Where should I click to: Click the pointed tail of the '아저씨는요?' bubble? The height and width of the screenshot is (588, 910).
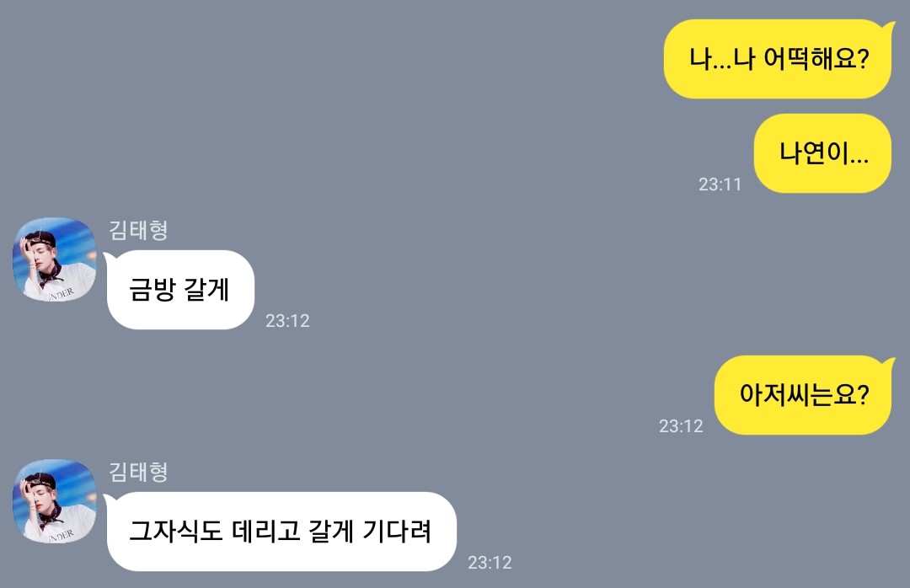point(888,364)
